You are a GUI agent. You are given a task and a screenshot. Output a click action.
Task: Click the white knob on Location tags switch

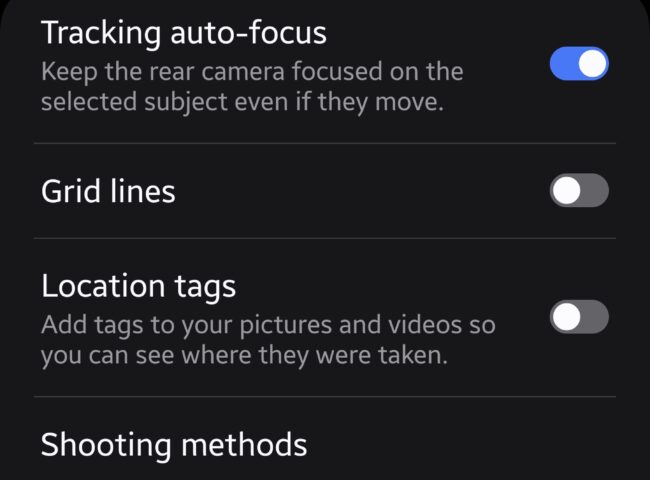566,317
